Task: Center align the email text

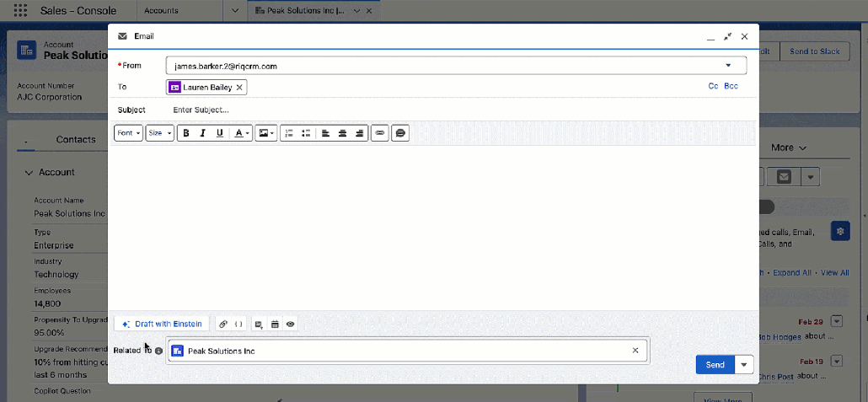Action: [342, 133]
